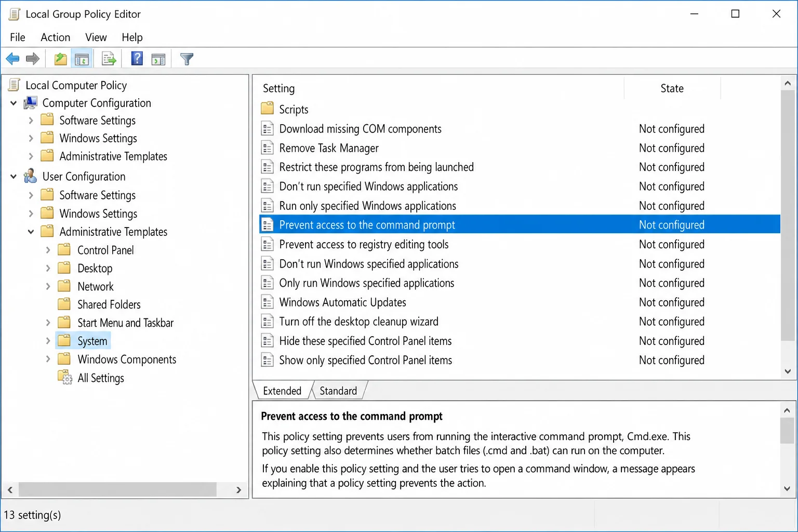
Task: Click the settings list vertical scrollbar thumb
Action: click(788, 216)
